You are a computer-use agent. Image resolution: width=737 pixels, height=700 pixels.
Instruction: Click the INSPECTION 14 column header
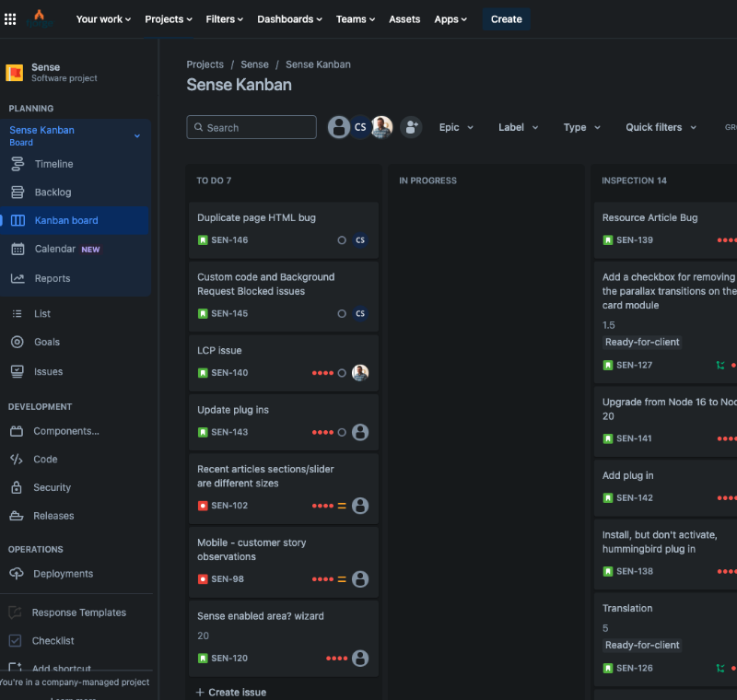[634, 181]
